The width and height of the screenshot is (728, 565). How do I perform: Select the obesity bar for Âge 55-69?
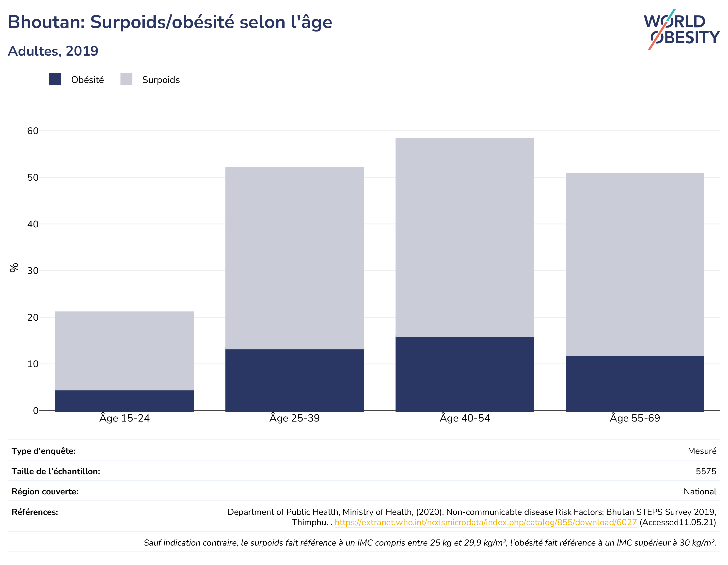coord(635,384)
